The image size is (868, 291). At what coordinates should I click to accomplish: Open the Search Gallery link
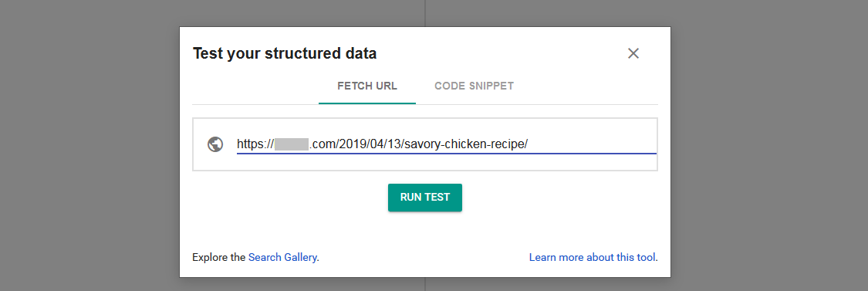coord(282,257)
